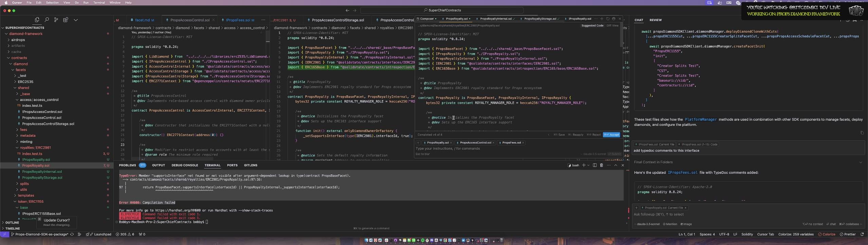Image resolution: width=868 pixels, height=245 pixels.
Task: Open notifications bell in status bar
Action: tap(862, 234)
